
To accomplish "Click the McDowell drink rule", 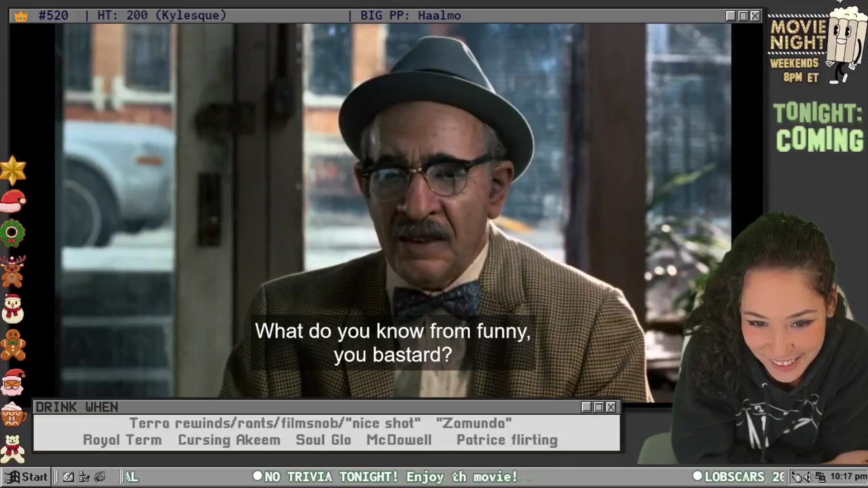I will [399, 440].
